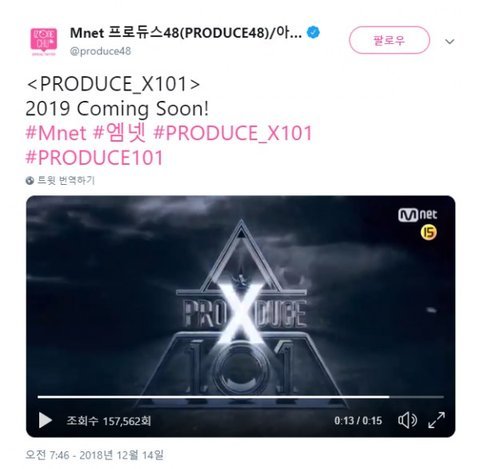Play the PRODUCE X101 teaser video

click(x=45, y=420)
